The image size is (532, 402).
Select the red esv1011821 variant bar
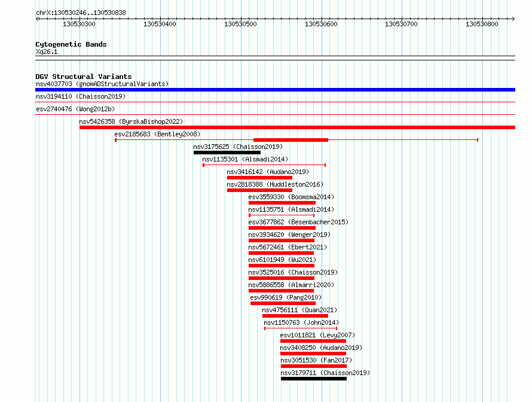click(313, 341)
